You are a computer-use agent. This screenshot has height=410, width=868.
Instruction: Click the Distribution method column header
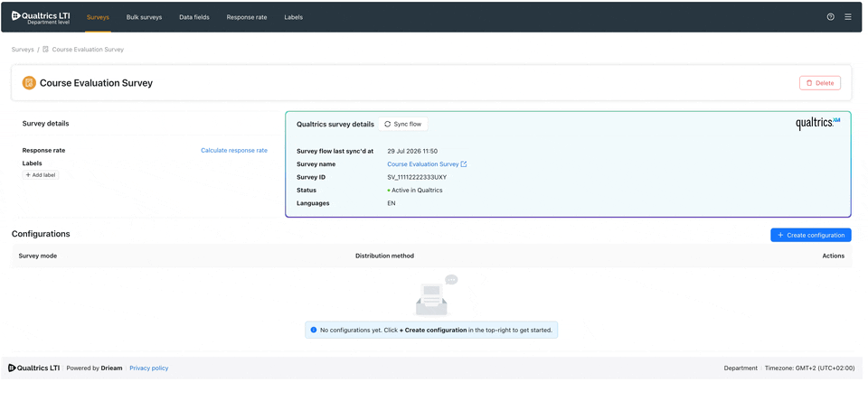point(385,256)
